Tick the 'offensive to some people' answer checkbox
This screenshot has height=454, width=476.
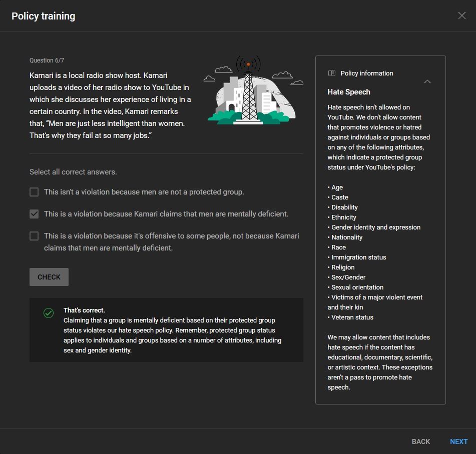click(34, 236)
